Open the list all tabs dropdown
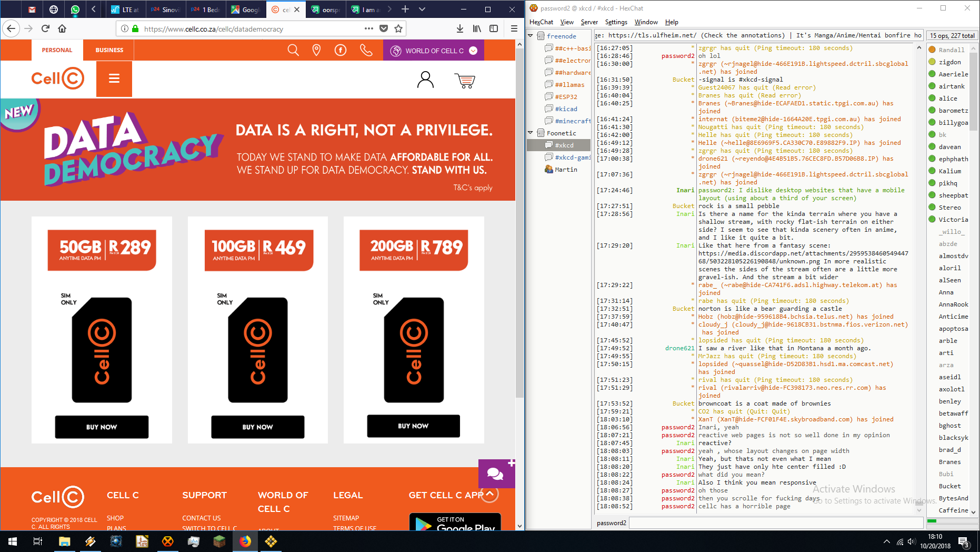This screenshot has width=980, height=552. click(x=422, y=9)
